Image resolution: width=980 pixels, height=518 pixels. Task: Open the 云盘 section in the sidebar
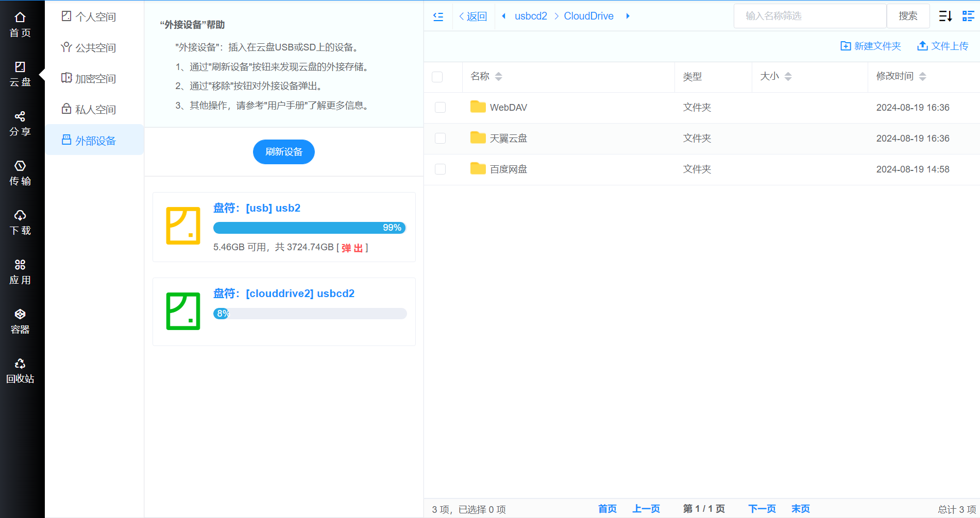tap(21, 72)
